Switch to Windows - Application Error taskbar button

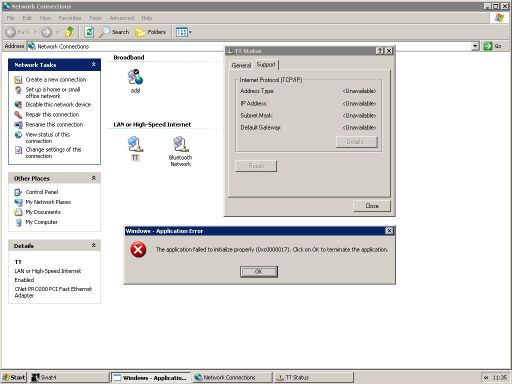pyautogui.click(x=150, y=377)
